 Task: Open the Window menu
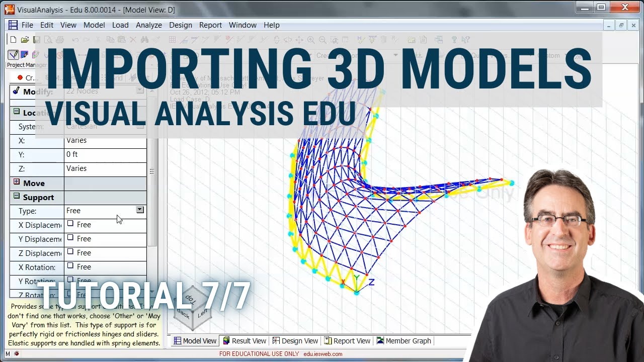(243, 25)
